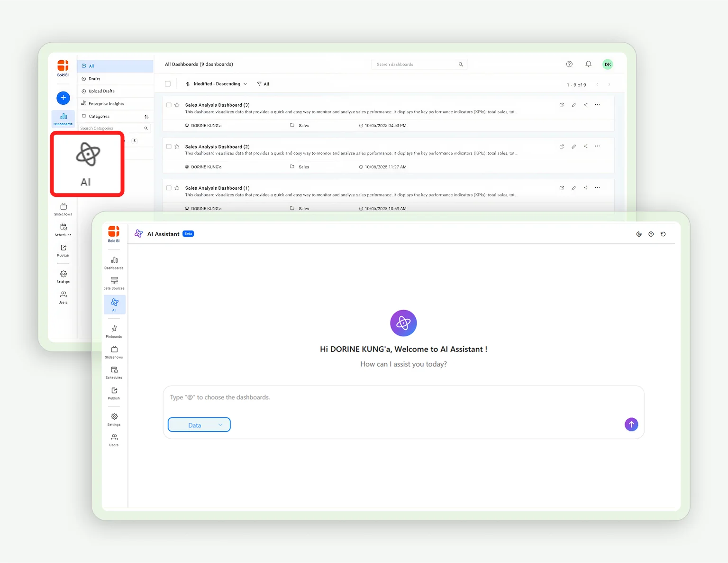This screenshot has width=728, height=563.
Task: Select all dashboards via header checkbox
Action: click(168, 83)
